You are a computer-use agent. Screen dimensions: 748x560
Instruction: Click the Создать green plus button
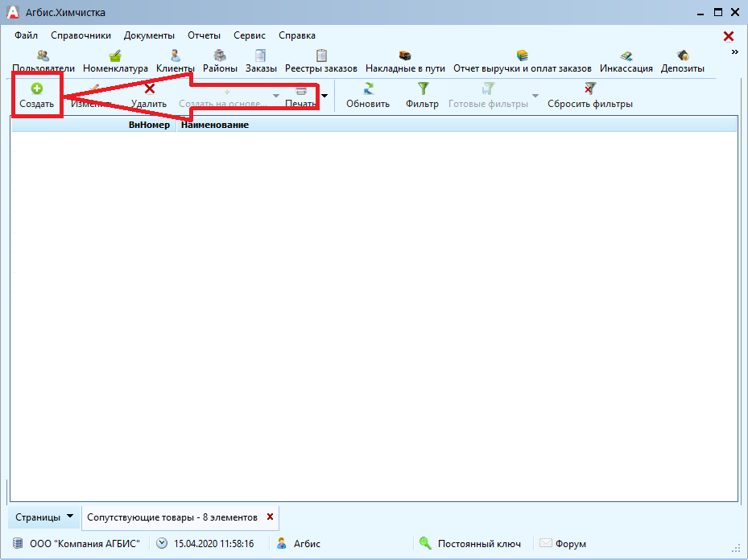tap(37, 95)
